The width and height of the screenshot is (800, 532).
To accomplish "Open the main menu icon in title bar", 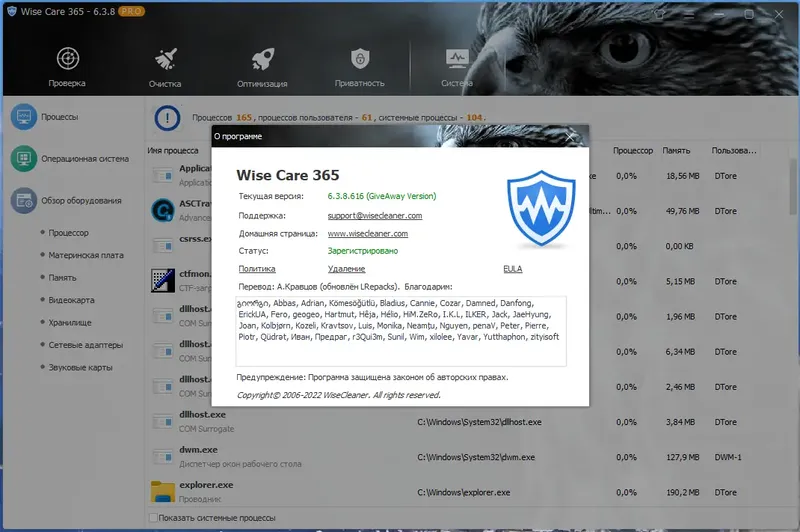I will coord(689,15).
